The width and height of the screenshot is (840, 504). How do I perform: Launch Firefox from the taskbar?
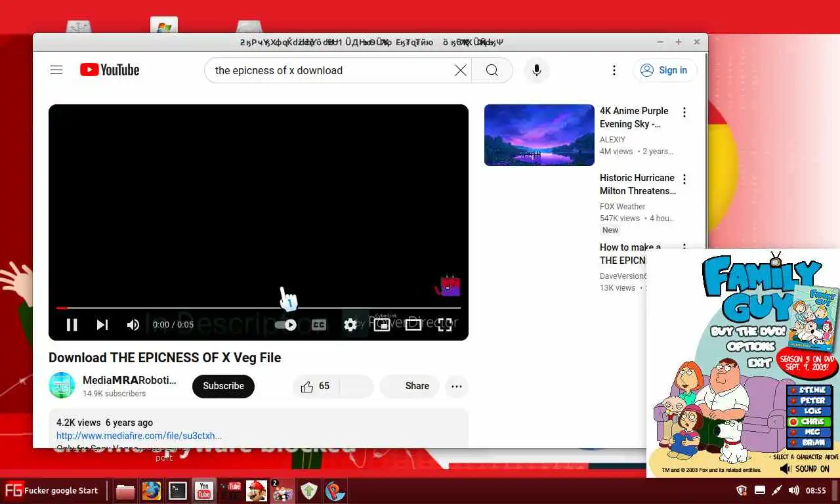coord(152,491)
